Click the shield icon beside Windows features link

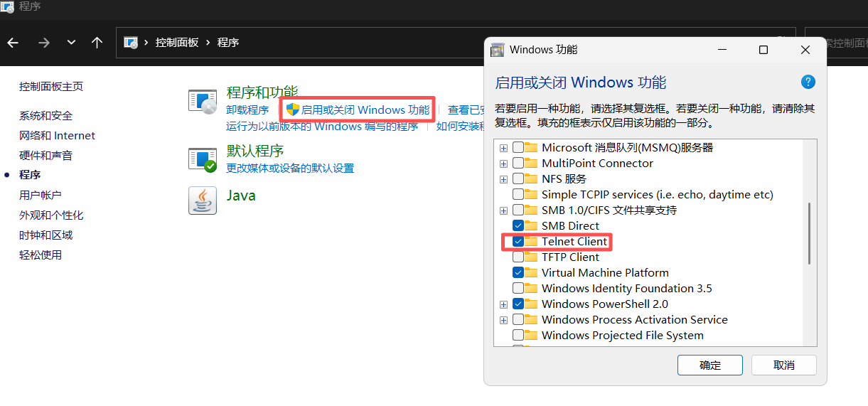pyautogui.click(x=292, y=109)
